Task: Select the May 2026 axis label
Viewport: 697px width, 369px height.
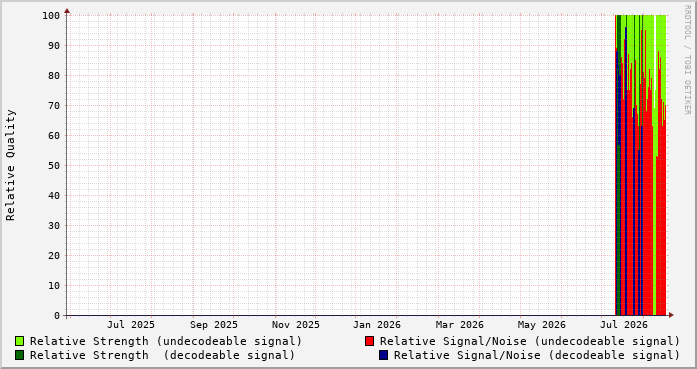Action: 541,325
